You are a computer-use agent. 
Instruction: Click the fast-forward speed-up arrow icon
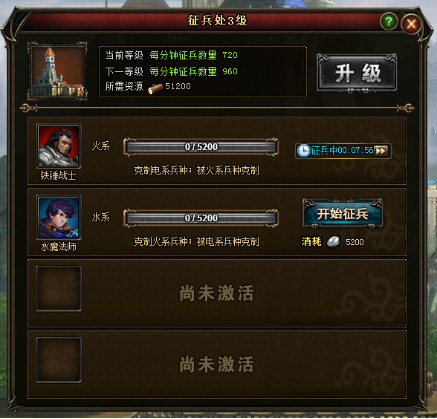(381, 151)
